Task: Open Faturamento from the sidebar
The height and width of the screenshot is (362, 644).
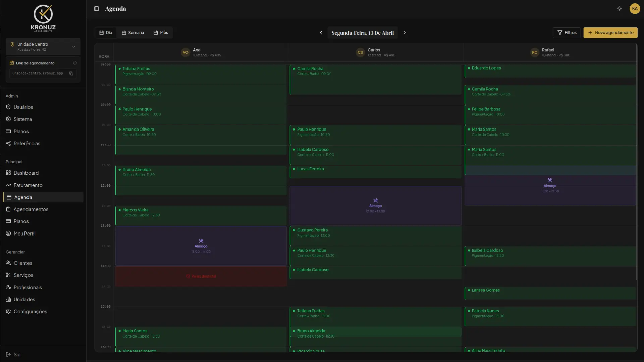Action: coord(28,185)
